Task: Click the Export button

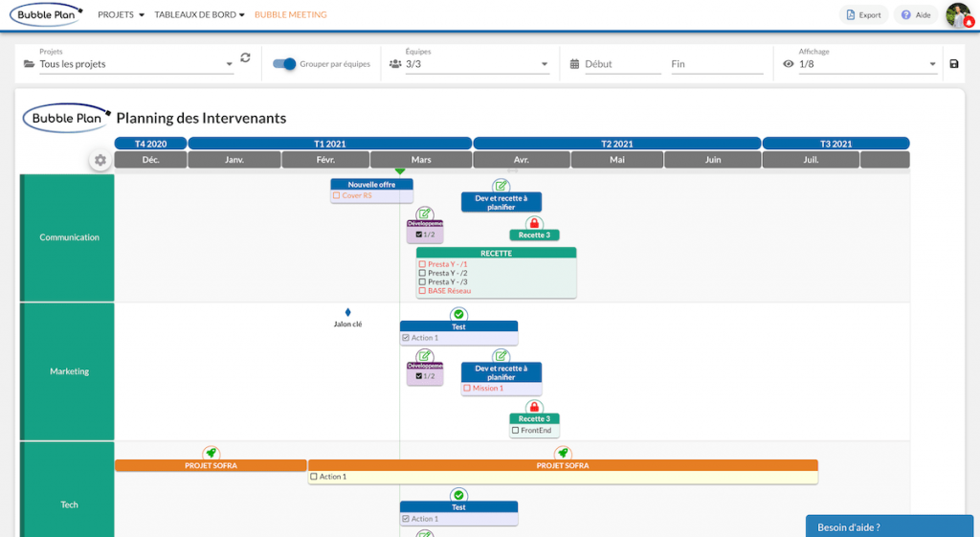Action: tap(863, 15)
